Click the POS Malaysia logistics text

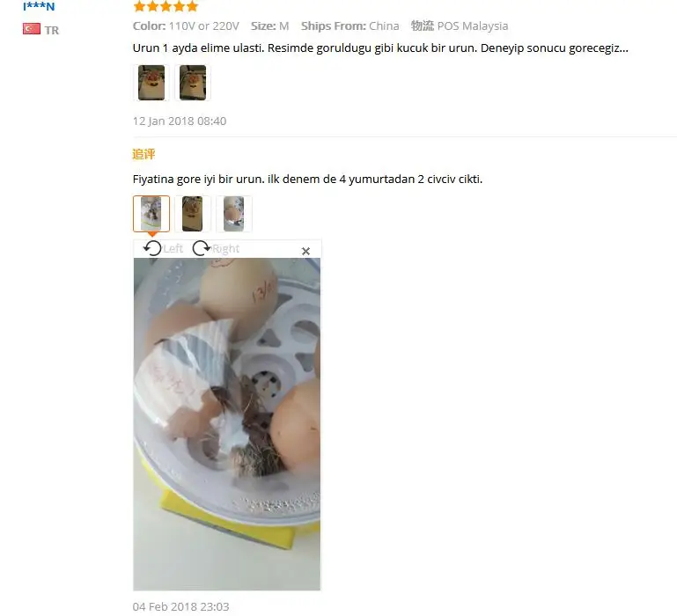pos(473,26)
